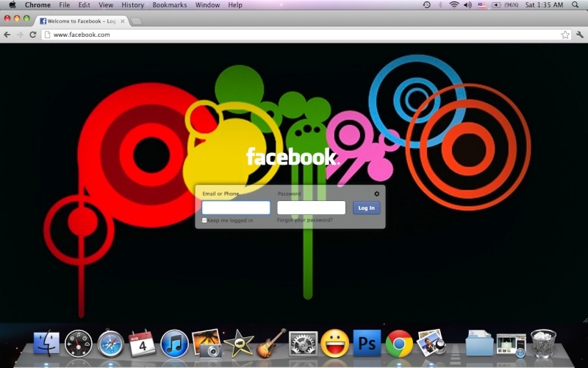The width and height of the screenshot is (588, 368).
Task: Open Spotlight search magnifier
Action: point(576,5)
